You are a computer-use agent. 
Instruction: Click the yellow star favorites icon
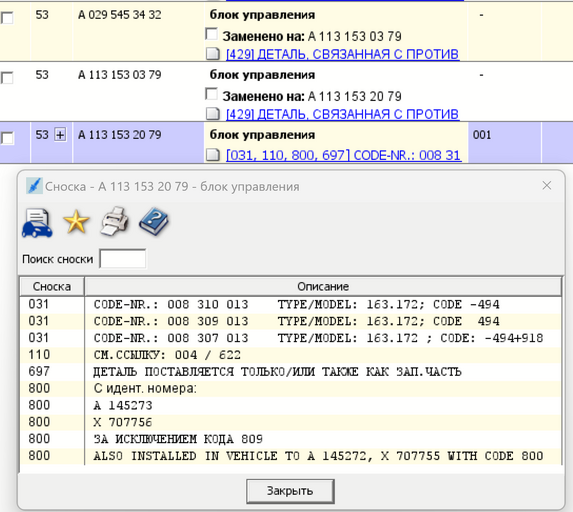[x=76, y=221]
